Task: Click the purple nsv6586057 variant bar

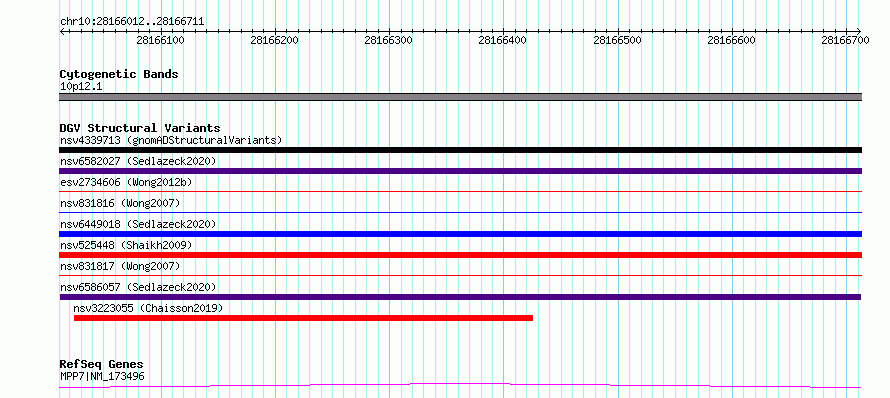Action: point(460,297)
